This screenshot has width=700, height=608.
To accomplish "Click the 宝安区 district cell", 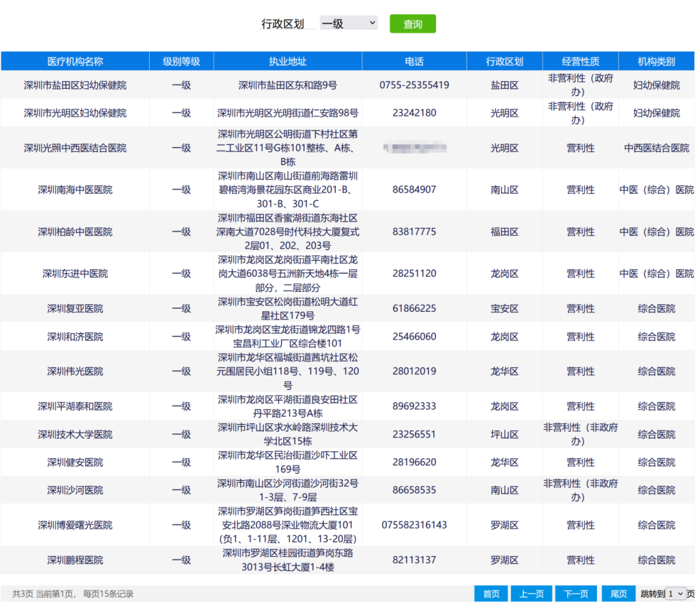I will (504, 309).
